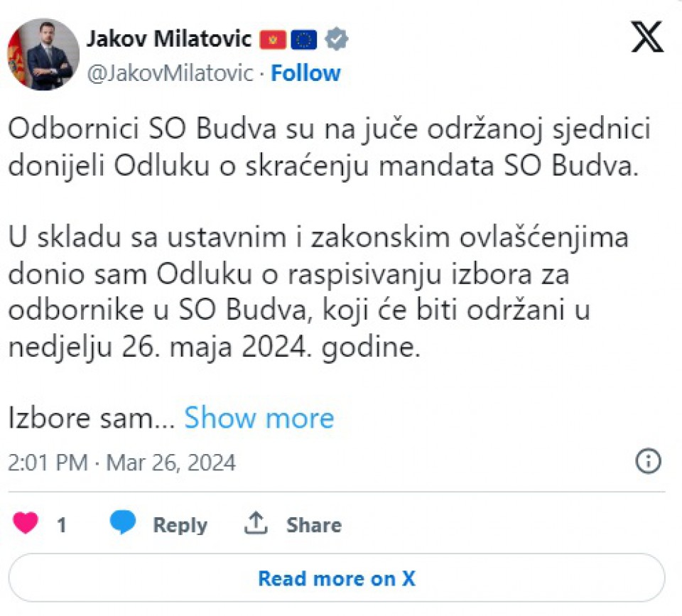Click the like count number 1
Screen dimensions: 682x616
point(62,525)
